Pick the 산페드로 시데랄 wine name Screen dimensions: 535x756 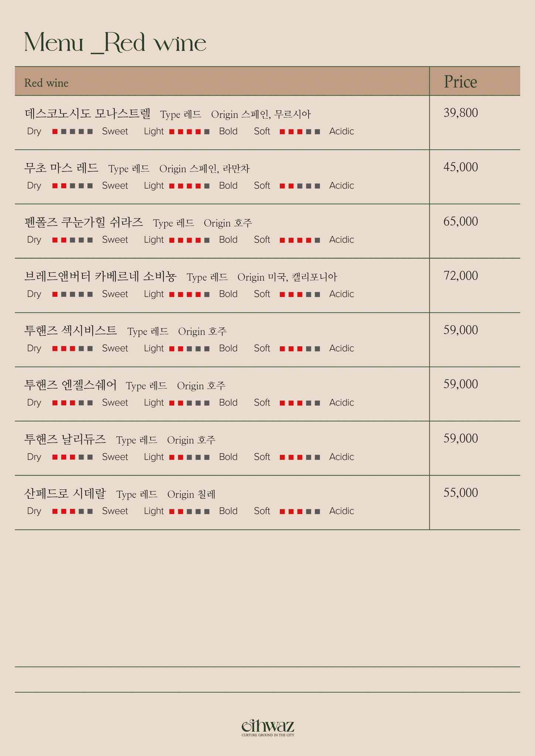[x=65, y=493]
